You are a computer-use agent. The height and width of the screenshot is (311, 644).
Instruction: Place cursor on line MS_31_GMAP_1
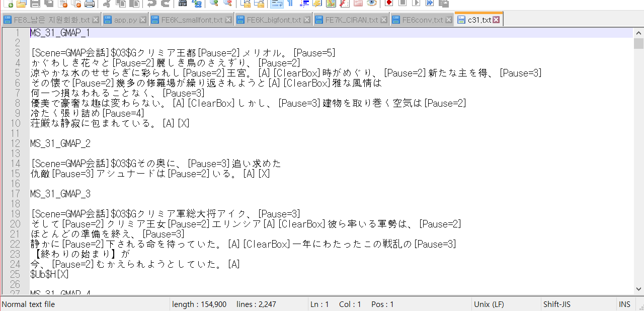[60, 33]
